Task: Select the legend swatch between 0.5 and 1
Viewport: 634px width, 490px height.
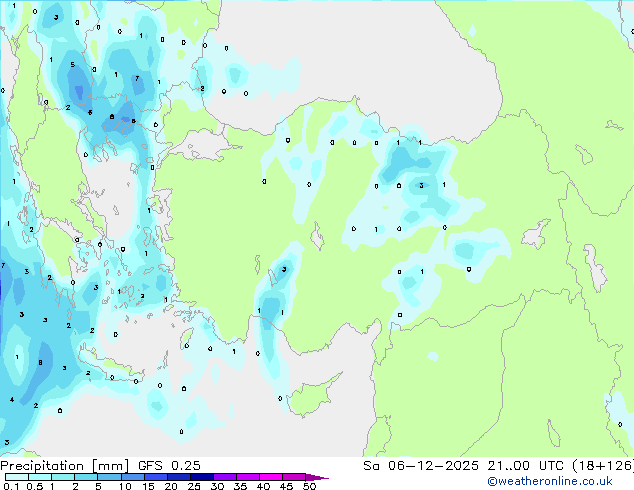Action: (40, 477)
